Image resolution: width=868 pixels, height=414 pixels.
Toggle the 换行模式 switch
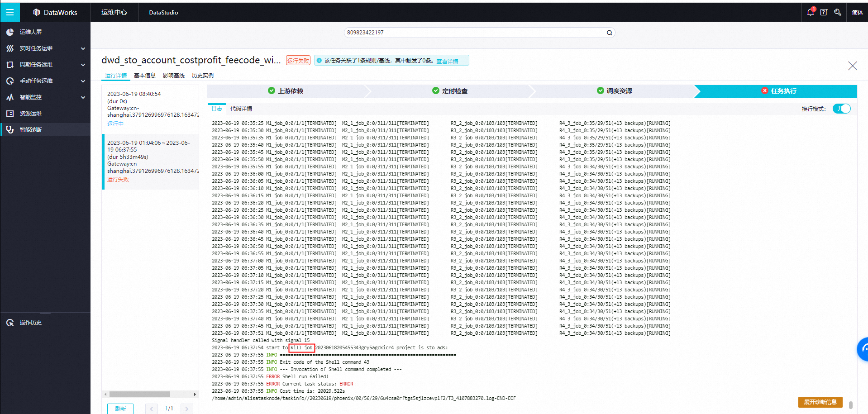[x=841, y=109]
